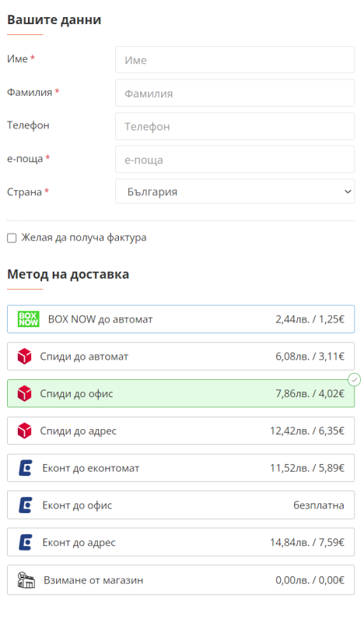
Task: Click Econt icon in Еконт до адрес row
Action: coord(26,542)
